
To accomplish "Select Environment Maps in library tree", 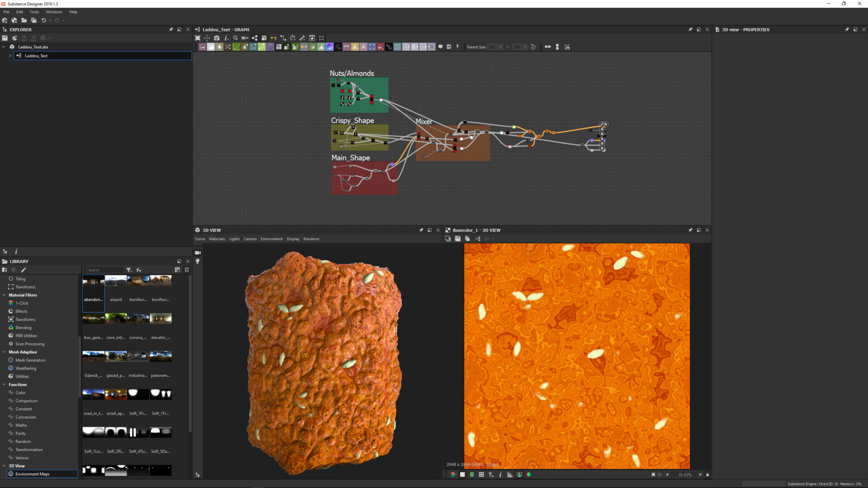I will pyautogui.click(x=42, y=474).
